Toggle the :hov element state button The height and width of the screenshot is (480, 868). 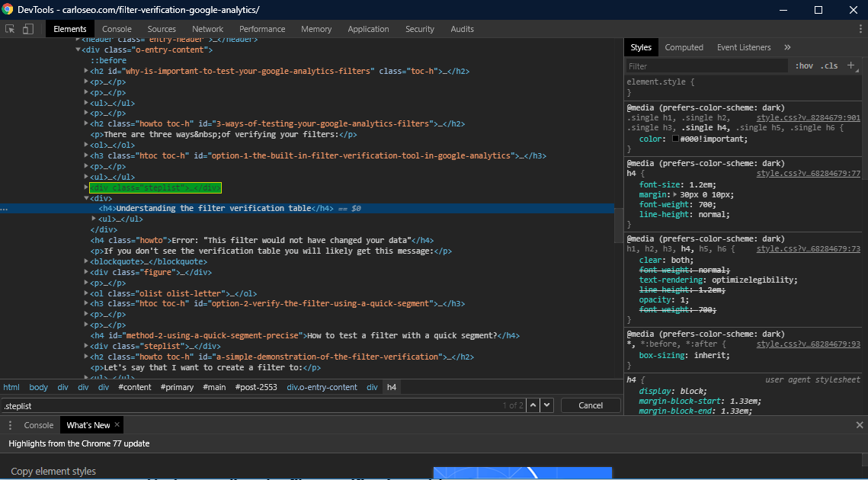coord(804,66)
